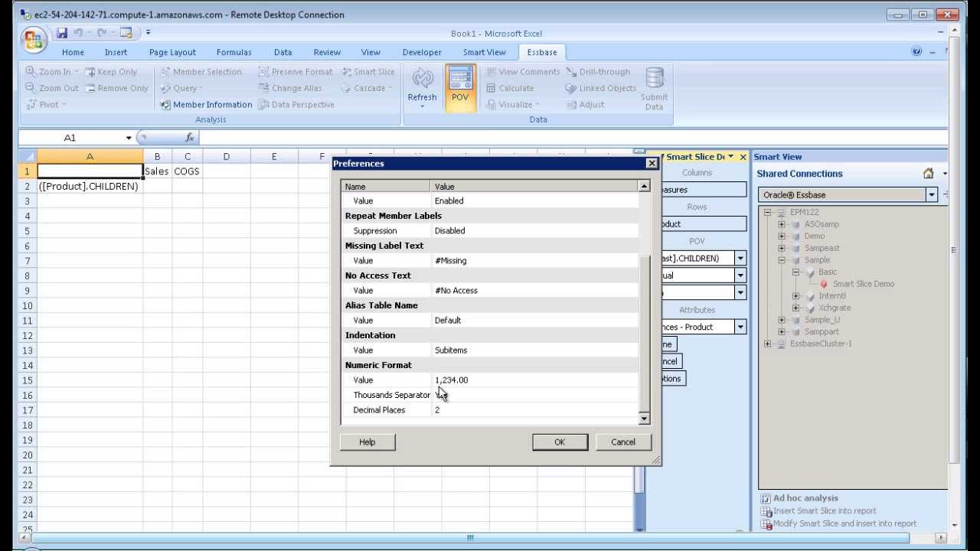
Task: Switch to the Formulas ribbon tab
Action: 234,52
